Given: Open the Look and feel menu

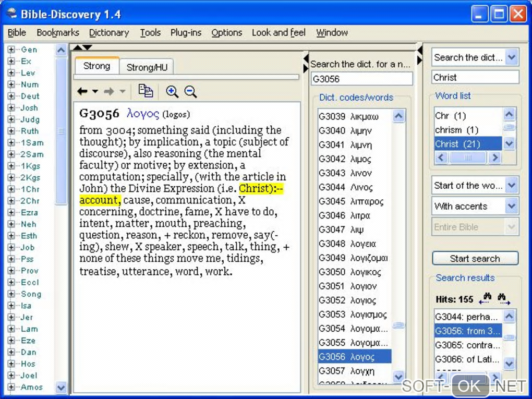Looking at the screenshot, I should [279, 32].
